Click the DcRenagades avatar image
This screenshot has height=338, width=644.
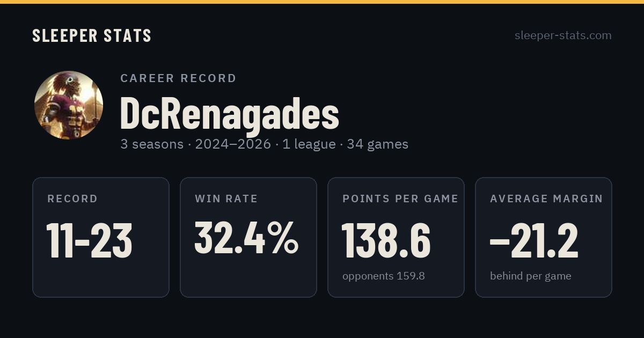(69, 105)
